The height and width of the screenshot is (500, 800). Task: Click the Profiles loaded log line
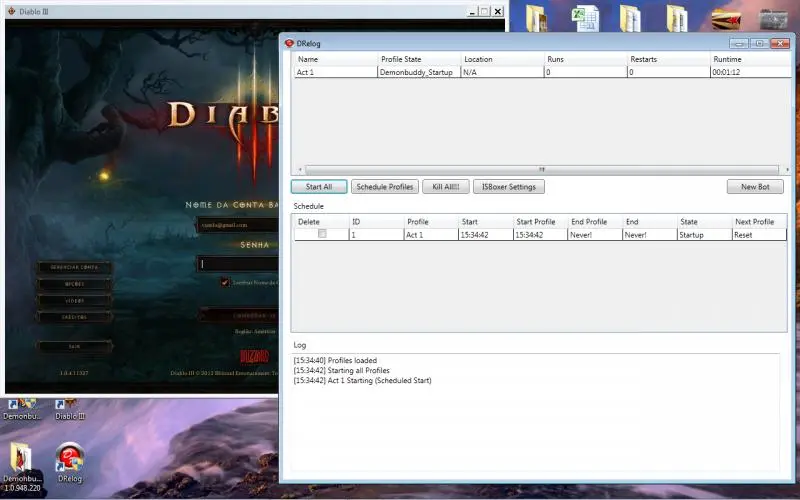pos(335,360)
